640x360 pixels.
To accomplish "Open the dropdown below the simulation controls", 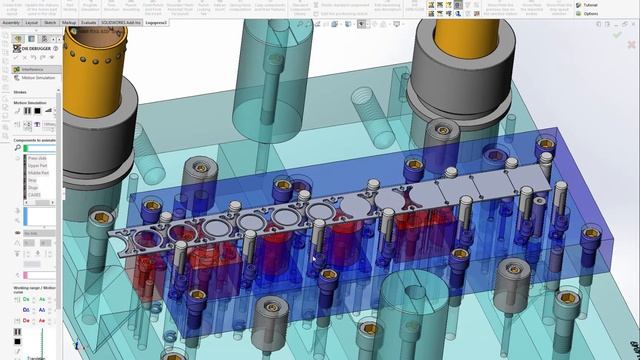I will click(x=49, y=124).
